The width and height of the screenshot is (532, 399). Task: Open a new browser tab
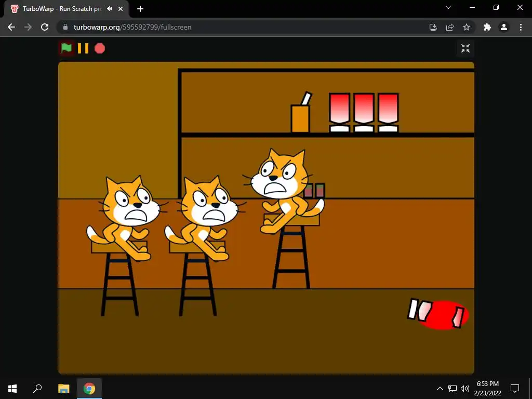(140, 9)
